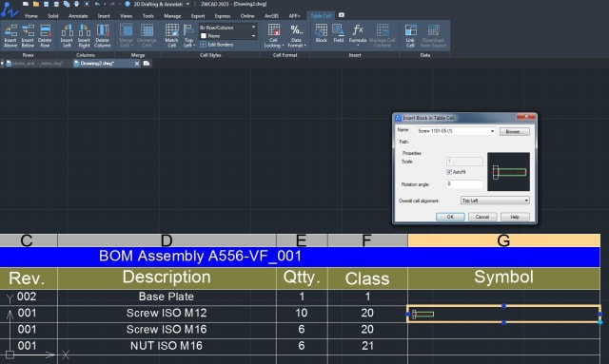
Task: Open the None background fill dropdown
Action: (x=227, y=36)
